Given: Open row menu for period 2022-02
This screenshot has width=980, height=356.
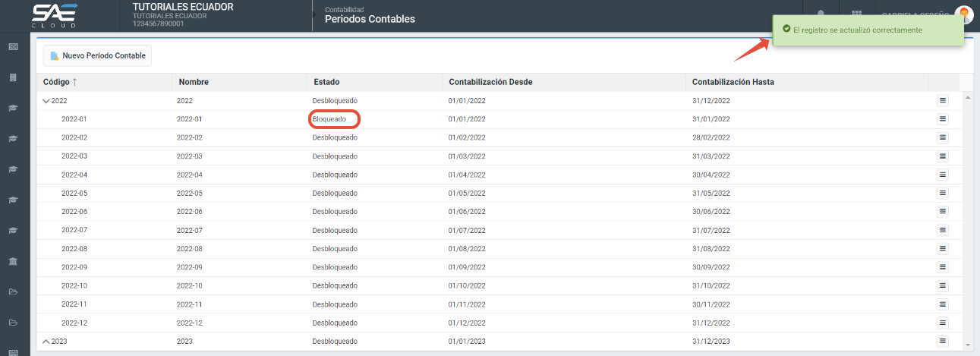Looking at the screenshot, I should pyautogui.click(x=942, y=137).
